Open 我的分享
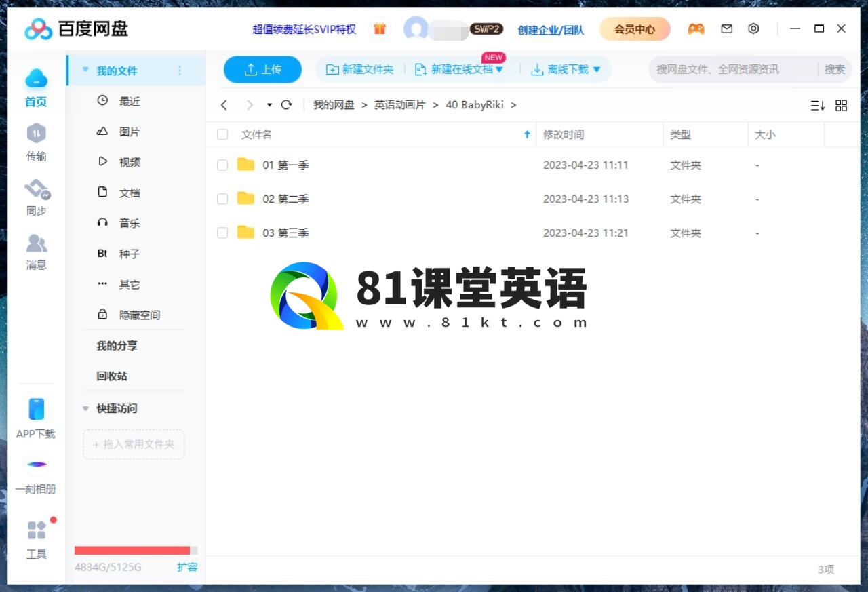The height and width of the screenshot is (592, 868). click(x=117, y=345)
